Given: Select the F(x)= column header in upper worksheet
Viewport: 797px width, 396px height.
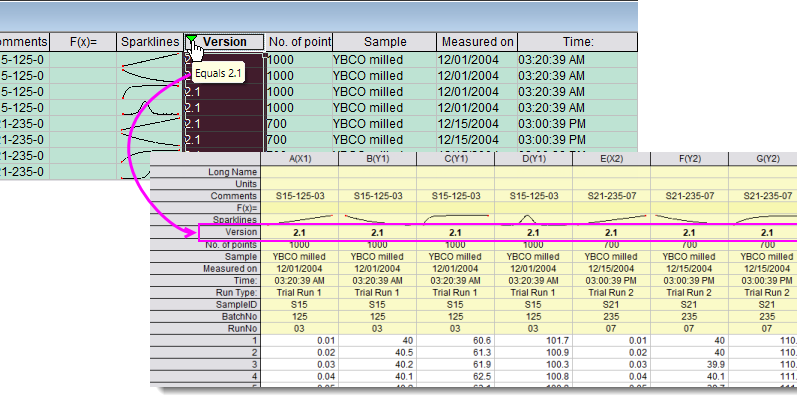Looking at the screenshot, I should [x=83, y=42].
